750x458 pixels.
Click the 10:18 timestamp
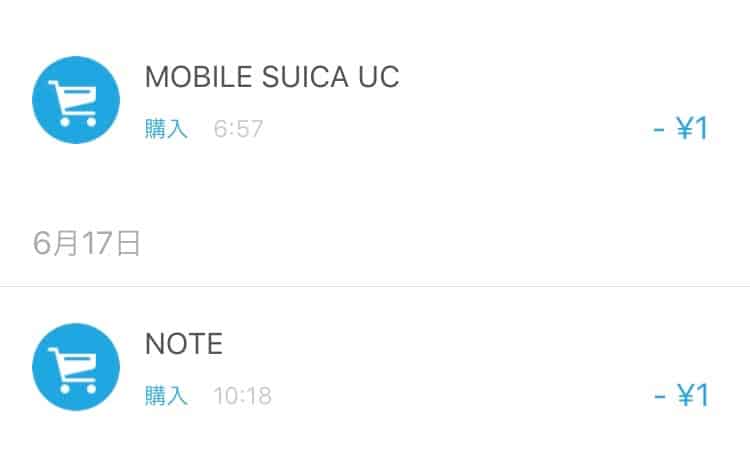tap(243, 396)
